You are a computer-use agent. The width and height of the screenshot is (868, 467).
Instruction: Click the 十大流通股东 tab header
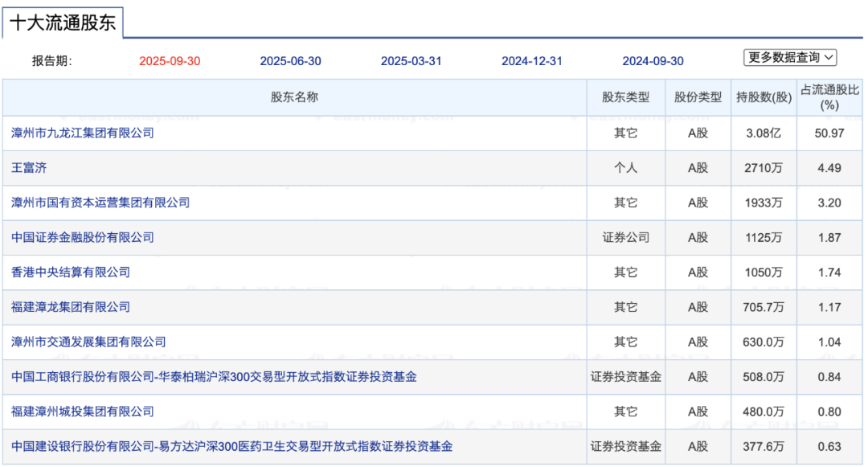[63, 23]
